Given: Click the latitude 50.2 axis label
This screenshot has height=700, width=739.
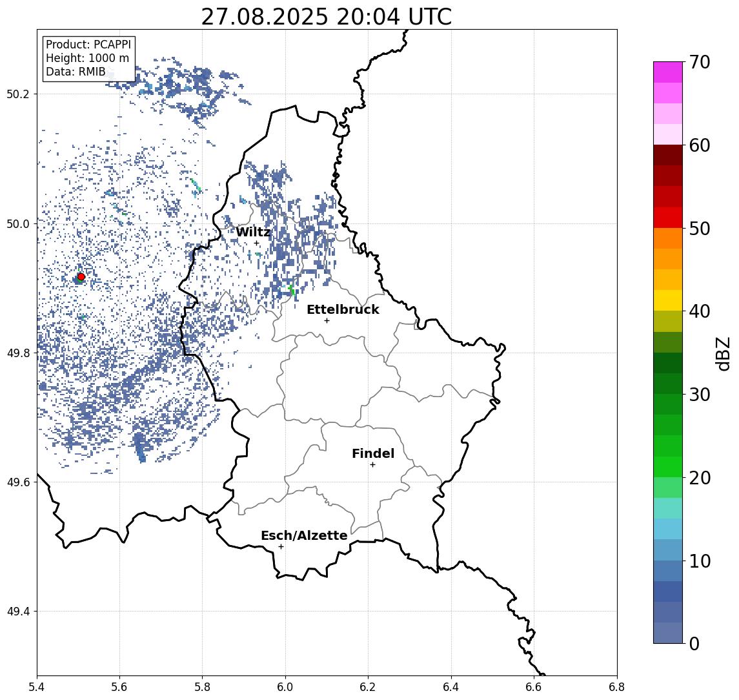Looking at the screenshot, I should 18,94.
